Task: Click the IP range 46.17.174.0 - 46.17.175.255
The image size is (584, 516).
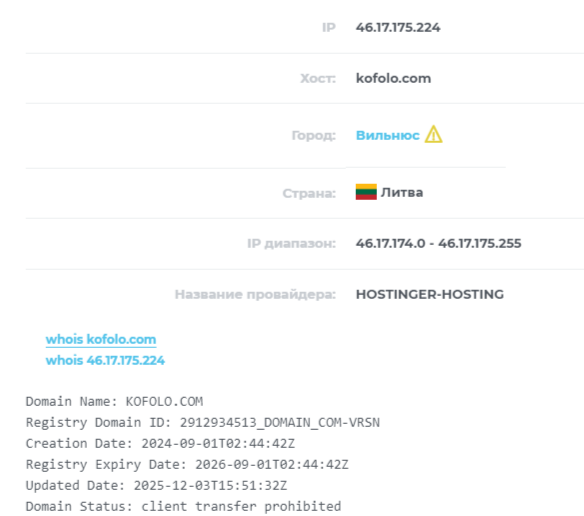Action: (x=438, y=243)
